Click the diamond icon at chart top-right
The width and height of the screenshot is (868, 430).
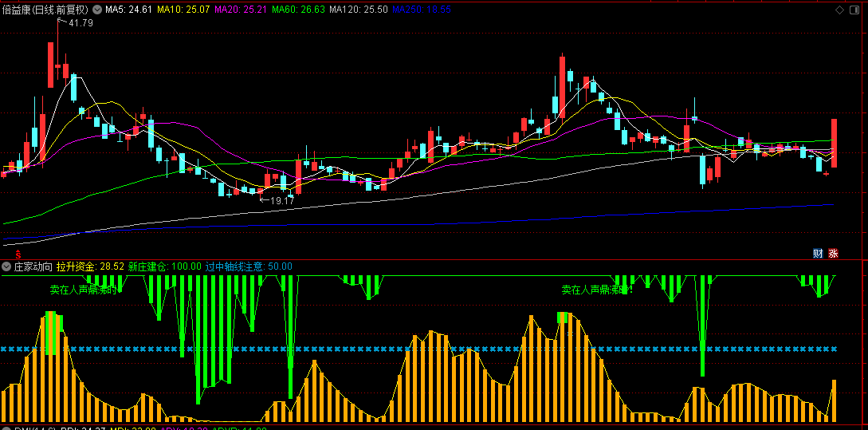point(840,10)
